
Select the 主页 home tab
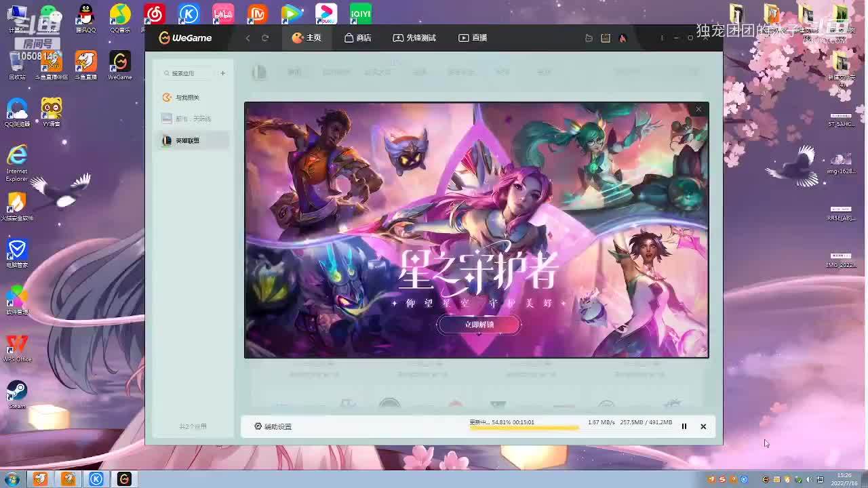point(306,38)
